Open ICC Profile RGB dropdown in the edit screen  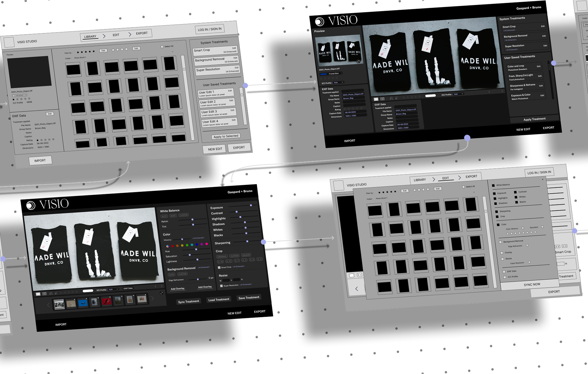coord(113,290)
